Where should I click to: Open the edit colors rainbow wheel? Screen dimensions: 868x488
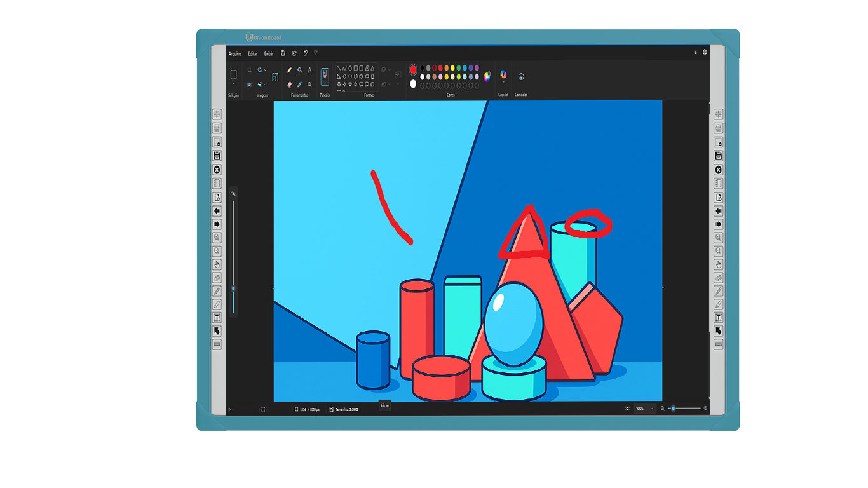[x=487, y=77]
